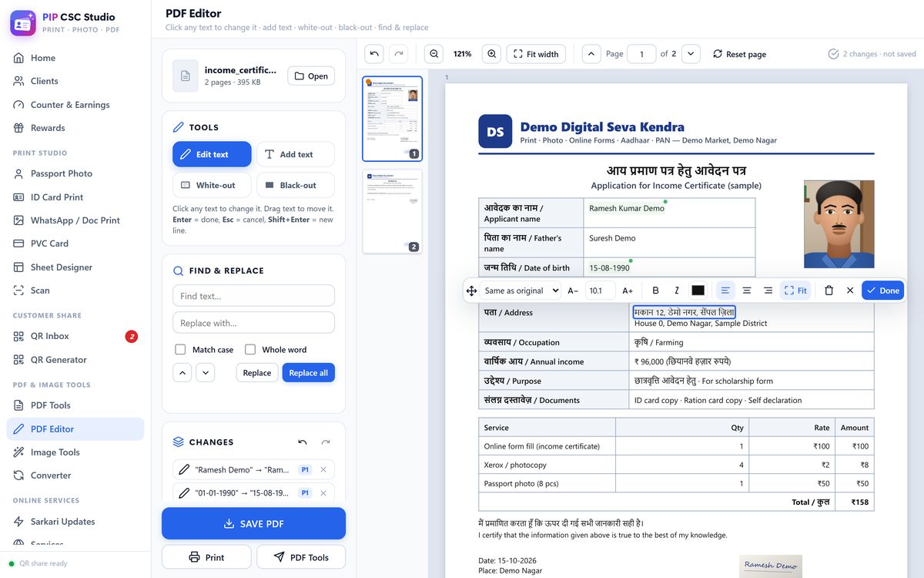This screenshot has height=578, width=924.
Task: Delete the selected text with the trash icon
Action: pyautogui.click(x=829, y=291)
